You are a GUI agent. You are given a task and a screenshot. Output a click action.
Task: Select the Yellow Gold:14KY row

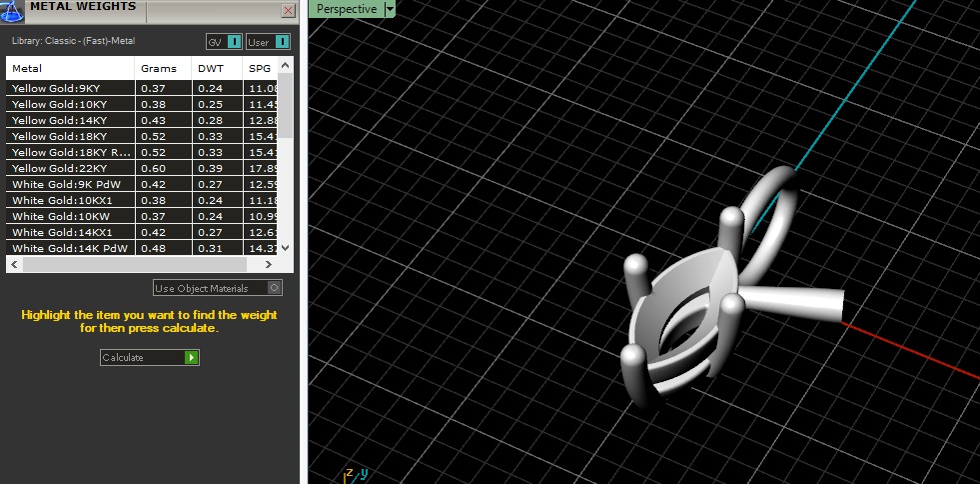click(x=141, y=120)
